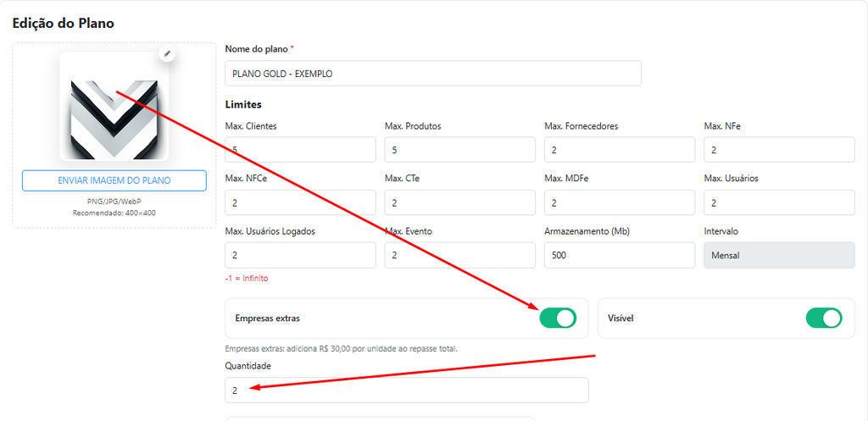Click the Max. NFe input box
Viewport: 868px width, 421px height.
pyautogui.click(x=779, y=150)
